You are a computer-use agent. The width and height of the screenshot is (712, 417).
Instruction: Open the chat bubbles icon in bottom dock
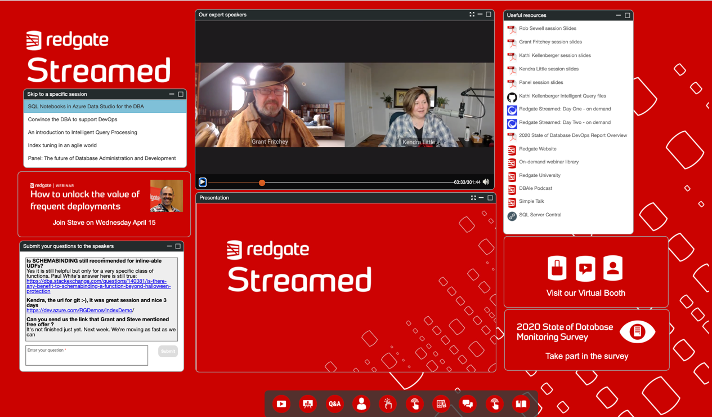pos(468,403)
